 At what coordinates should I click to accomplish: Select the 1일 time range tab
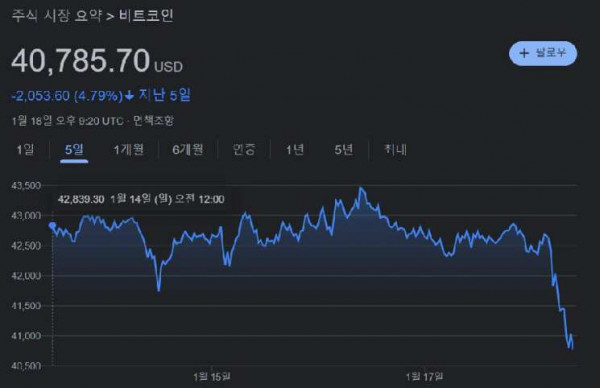pos(25,150)
